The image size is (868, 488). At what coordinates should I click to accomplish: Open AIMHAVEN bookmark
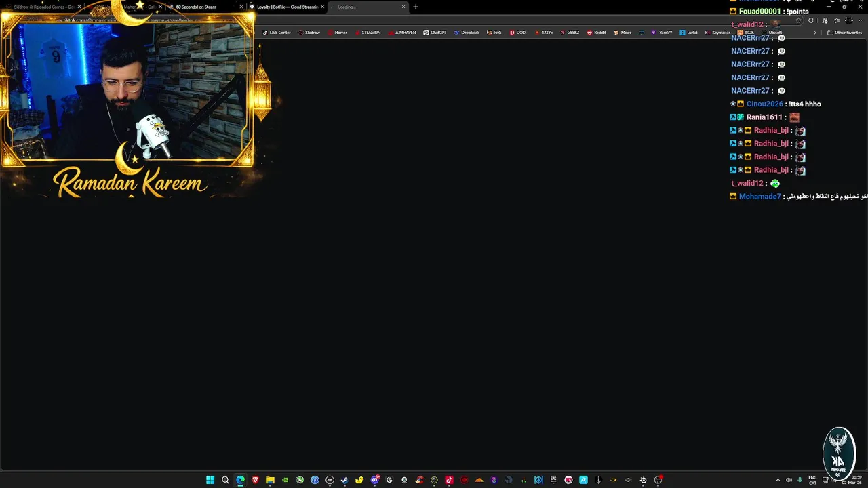click(x=402, y=33)
